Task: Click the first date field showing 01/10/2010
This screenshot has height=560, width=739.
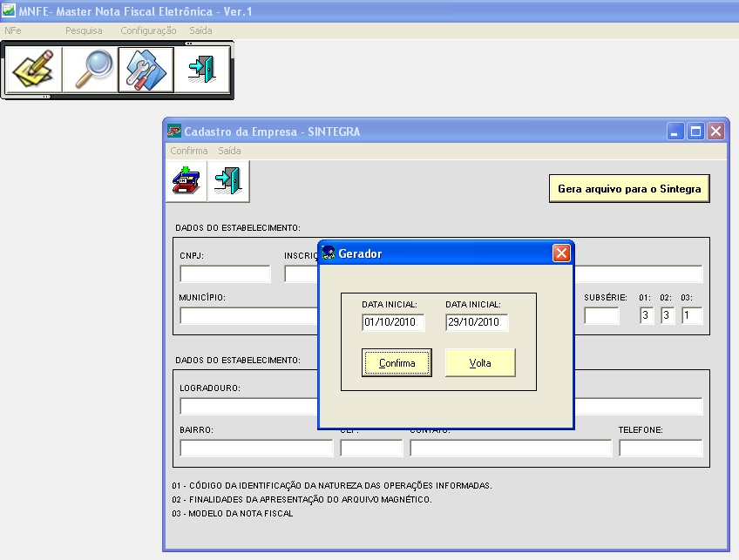Action: [393, 322]
